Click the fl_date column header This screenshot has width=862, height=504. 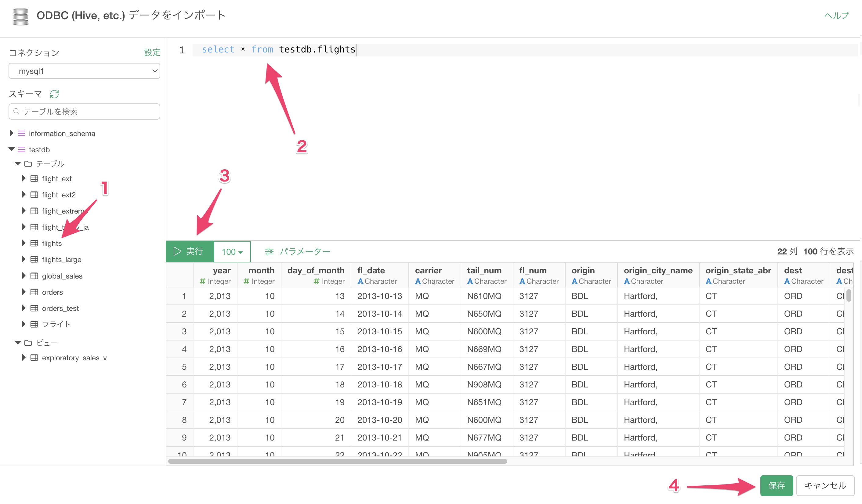380,275
